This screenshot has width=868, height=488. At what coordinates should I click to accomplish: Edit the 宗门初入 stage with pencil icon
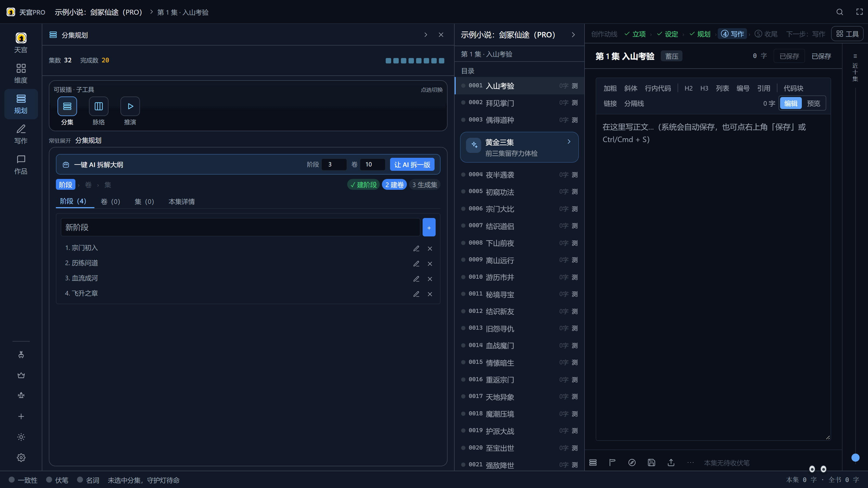416,249
